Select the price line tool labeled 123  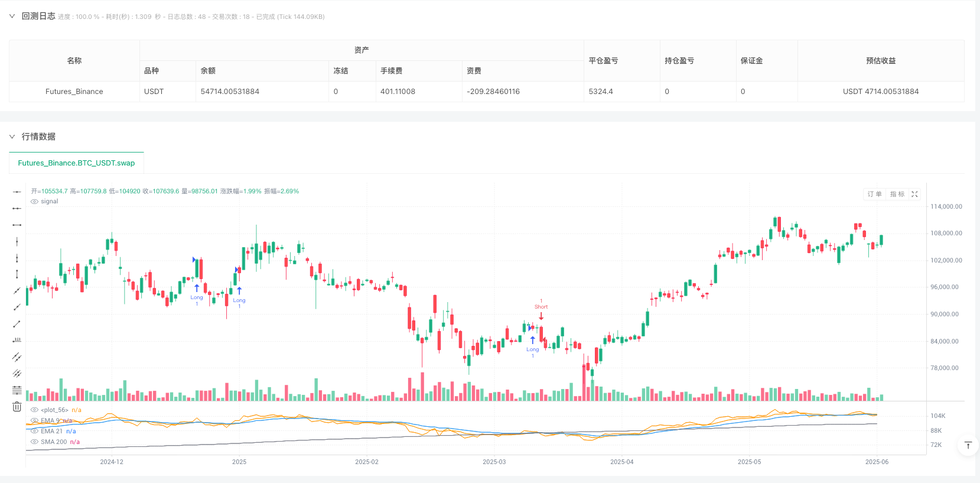(x=17, y=341)
